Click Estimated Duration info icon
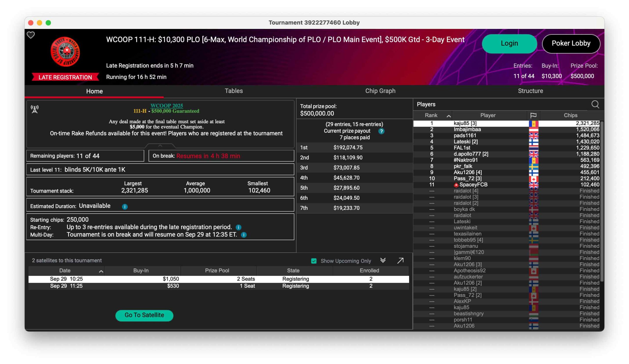This screenshot has height=364, width=629. click(125, 207)
